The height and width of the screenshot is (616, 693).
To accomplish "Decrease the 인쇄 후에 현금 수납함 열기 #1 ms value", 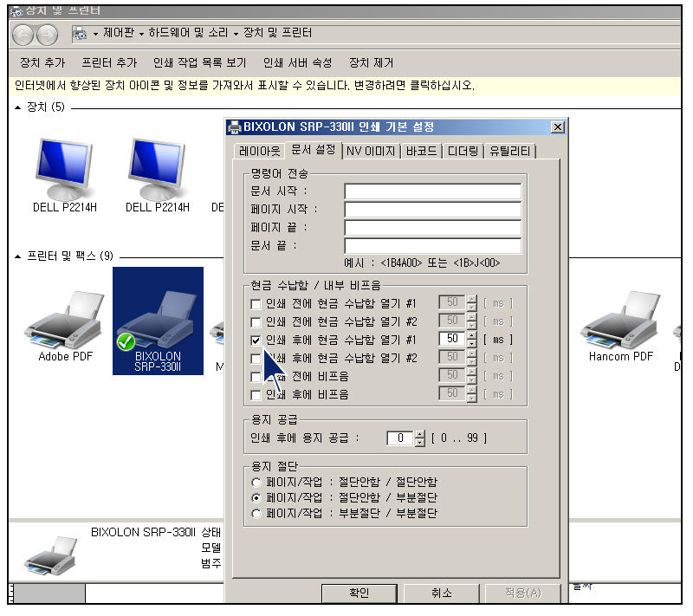I will point(472,343).
